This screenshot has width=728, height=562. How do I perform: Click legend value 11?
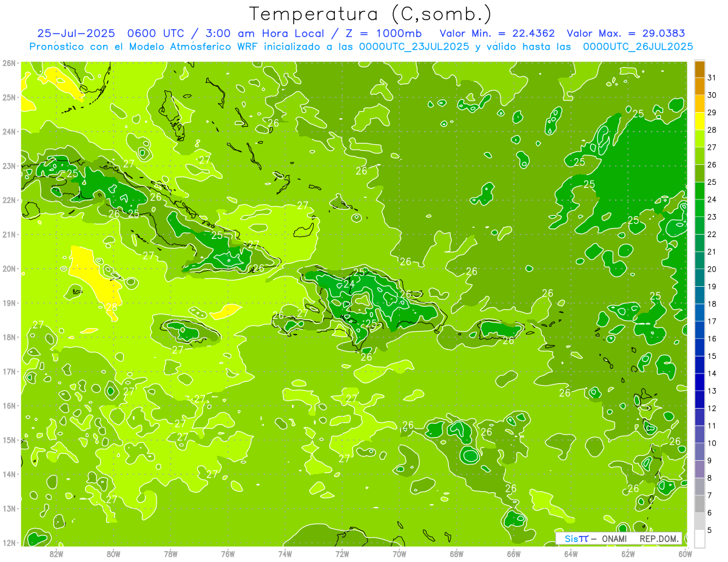point(712,426)
